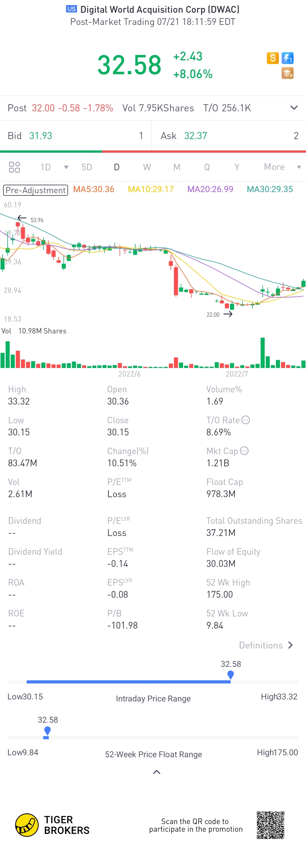Tap the Bid price 31.93
This screenshot has height=868, width=306.
tap(41, 136)
